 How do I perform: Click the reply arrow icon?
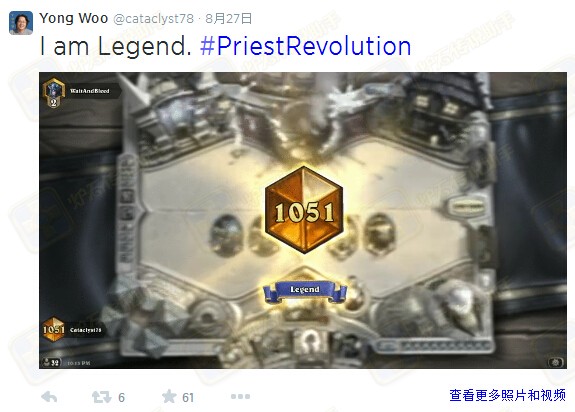coord(49,397)
